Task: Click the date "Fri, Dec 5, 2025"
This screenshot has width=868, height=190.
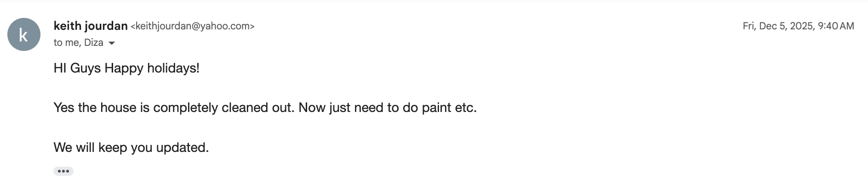Action: pos(777,26)
